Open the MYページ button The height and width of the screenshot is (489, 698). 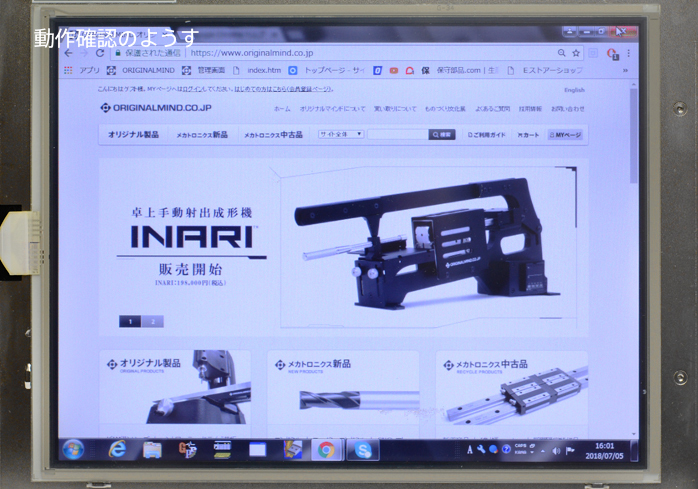(x=565, y=134)
